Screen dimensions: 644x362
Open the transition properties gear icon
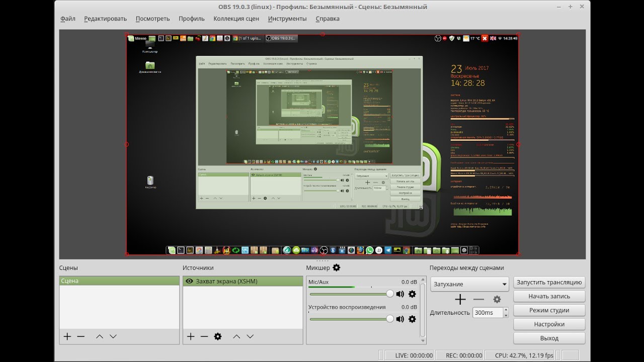497,300
